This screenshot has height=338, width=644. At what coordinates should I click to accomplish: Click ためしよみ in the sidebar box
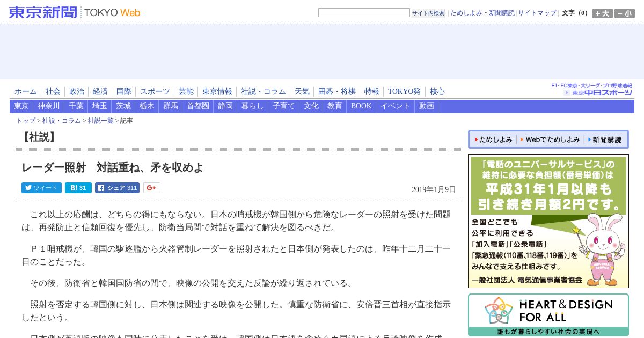coord(493,139)
